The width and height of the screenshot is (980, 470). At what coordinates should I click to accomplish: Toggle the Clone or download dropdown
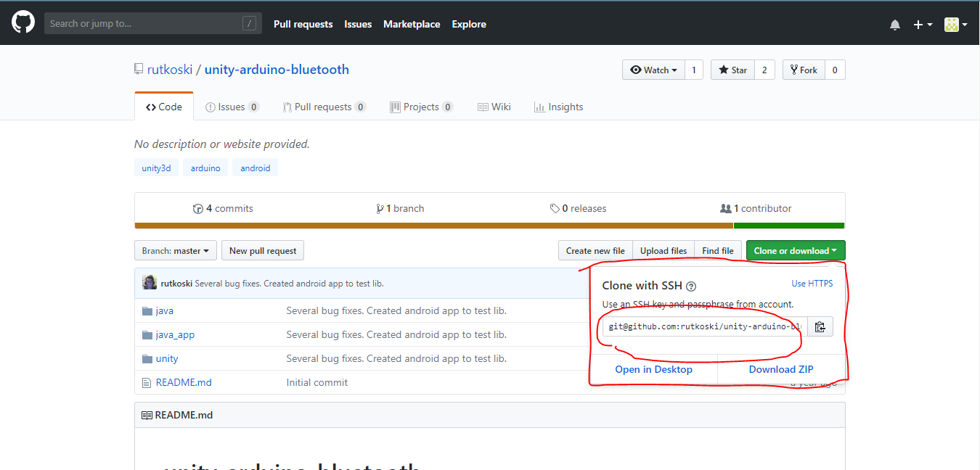pyautogui.click(x=796, y=251)
